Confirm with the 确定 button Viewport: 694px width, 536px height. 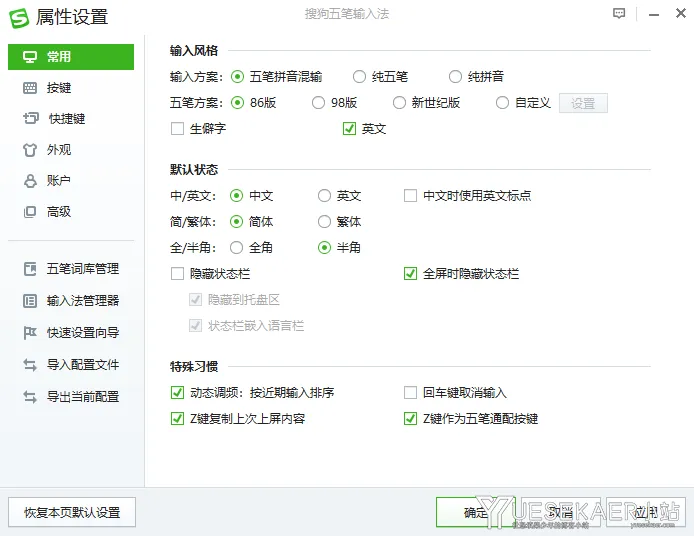point(475,512)
